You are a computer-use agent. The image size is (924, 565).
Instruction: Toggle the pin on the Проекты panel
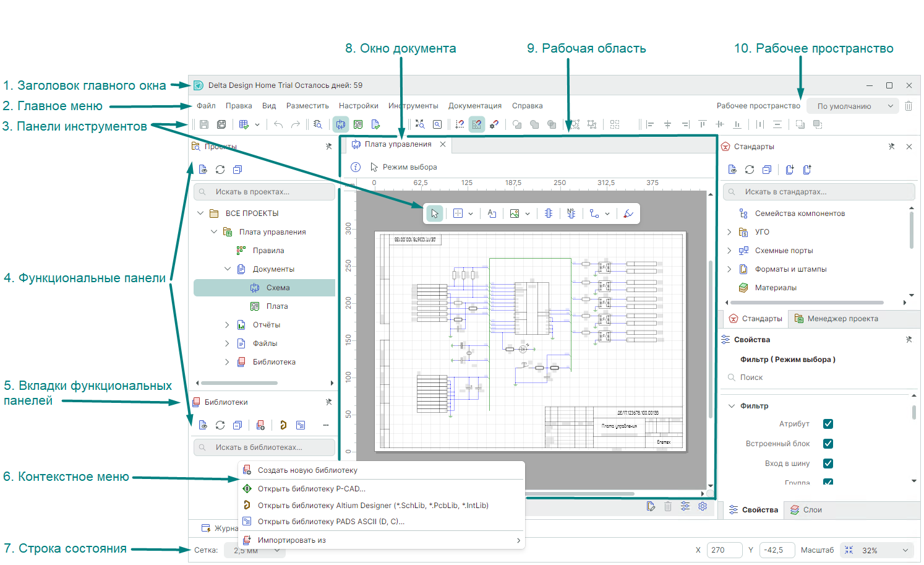point(328,147)
